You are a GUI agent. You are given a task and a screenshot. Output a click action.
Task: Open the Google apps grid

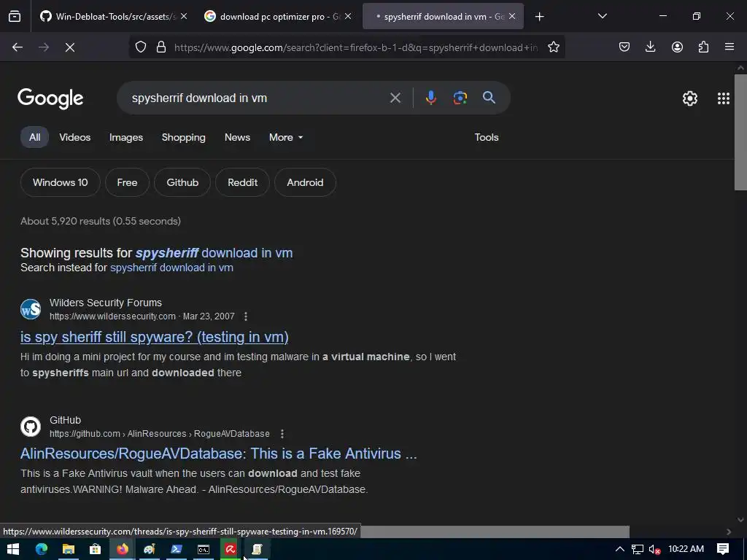723,98
